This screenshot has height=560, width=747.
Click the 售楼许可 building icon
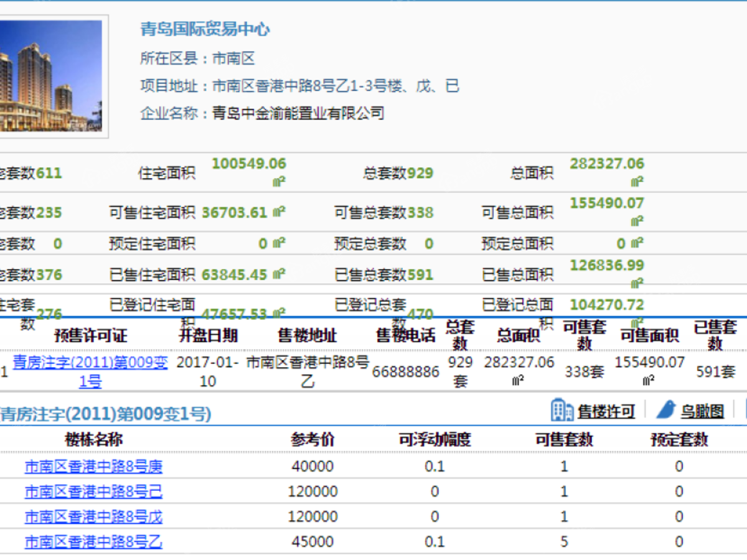(562, 410)
